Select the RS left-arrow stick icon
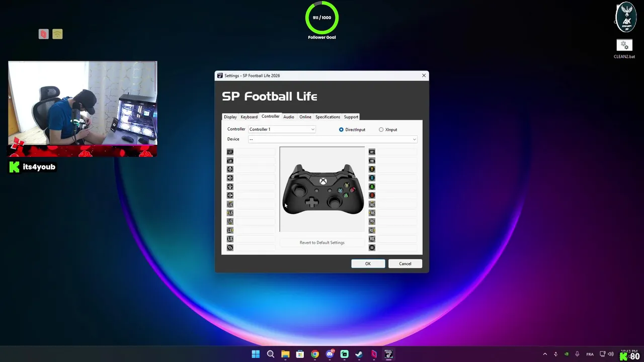Screen dimensions: 644x362 tap(372, 213)
